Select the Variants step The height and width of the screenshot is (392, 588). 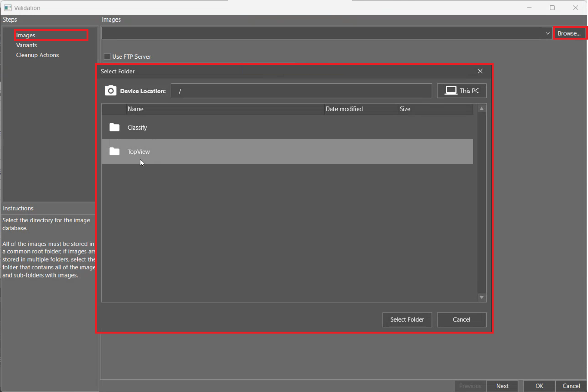[27, 45]
